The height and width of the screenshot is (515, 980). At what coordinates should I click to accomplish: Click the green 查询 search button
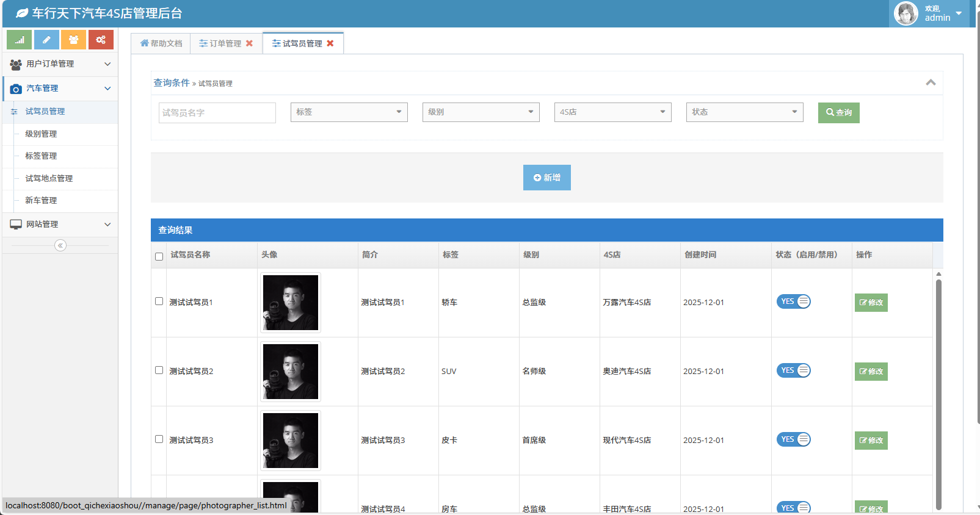tap(838, 112)
